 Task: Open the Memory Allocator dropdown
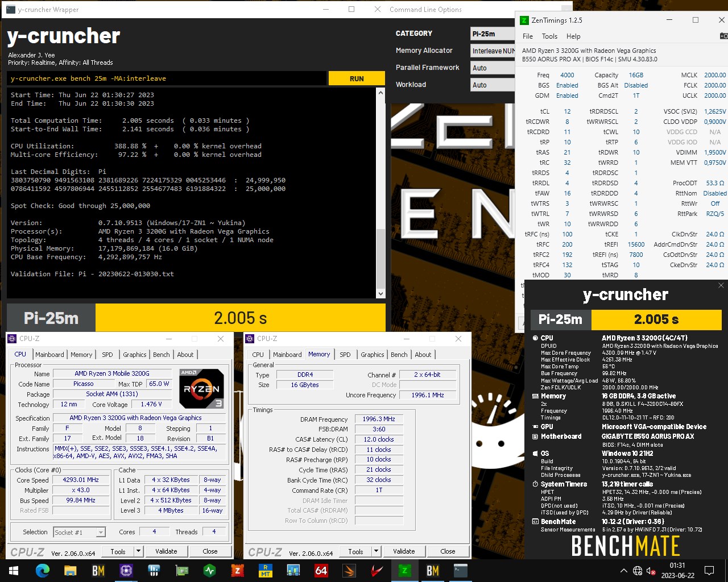click(493, 51)
